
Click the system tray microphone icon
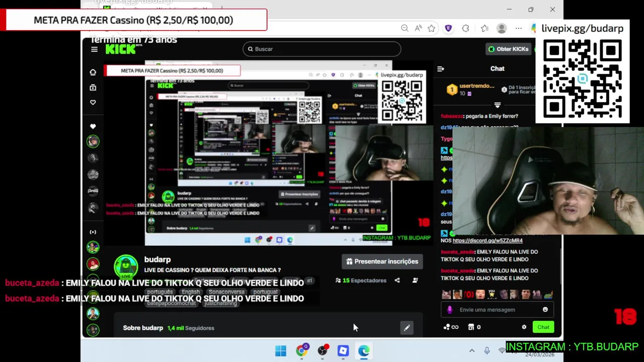tap(487, 351)
